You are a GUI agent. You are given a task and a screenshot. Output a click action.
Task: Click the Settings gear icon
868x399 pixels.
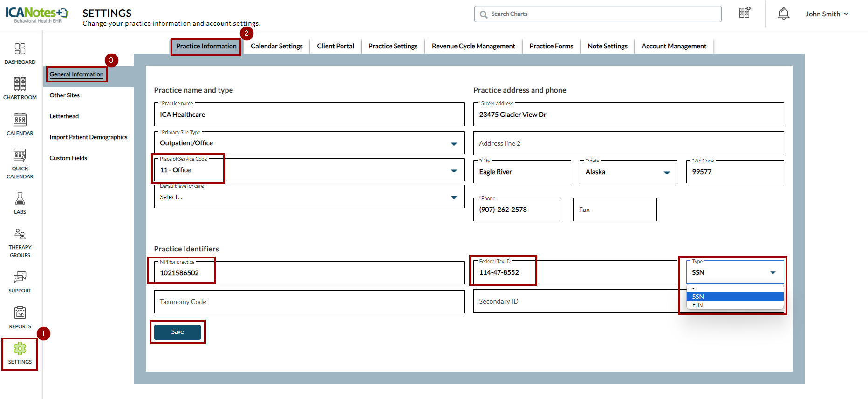(20, 349)
